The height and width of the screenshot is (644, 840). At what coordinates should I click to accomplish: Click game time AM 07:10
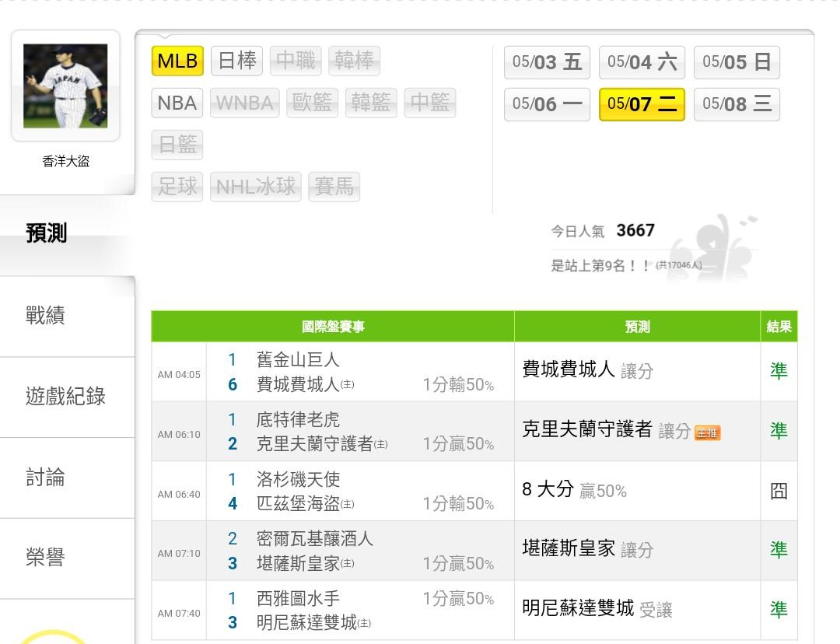[x=179, y=554]
